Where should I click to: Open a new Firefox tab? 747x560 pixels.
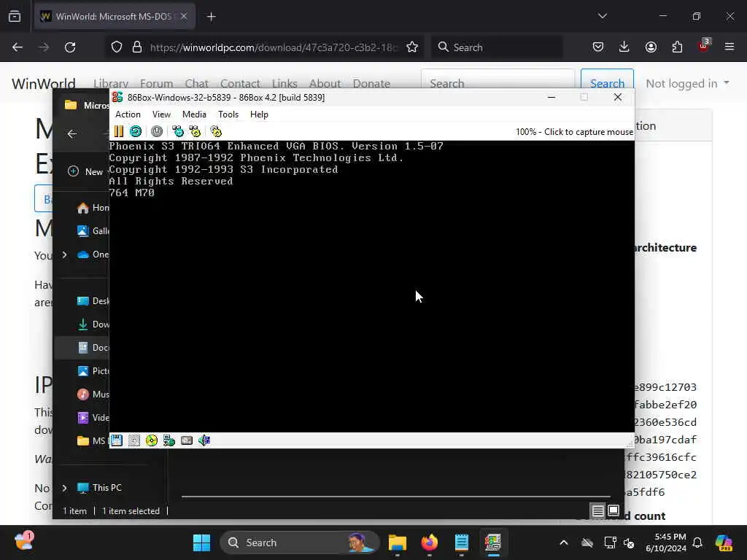pos(211,17)
